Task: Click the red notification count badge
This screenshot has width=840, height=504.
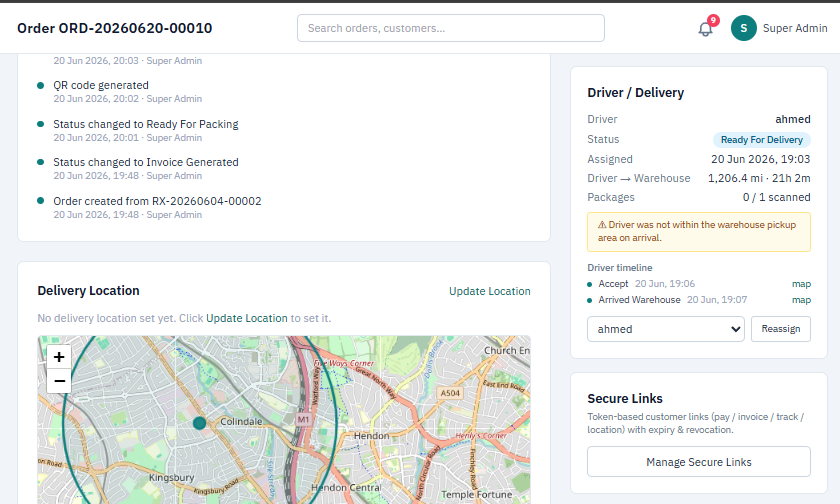Action: point(713,20)
